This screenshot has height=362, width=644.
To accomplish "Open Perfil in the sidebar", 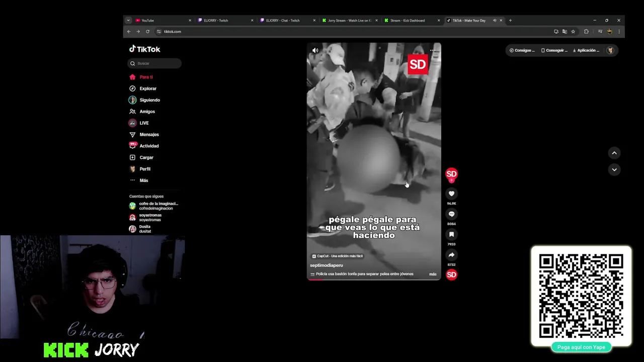I will [x=140, y=169].
